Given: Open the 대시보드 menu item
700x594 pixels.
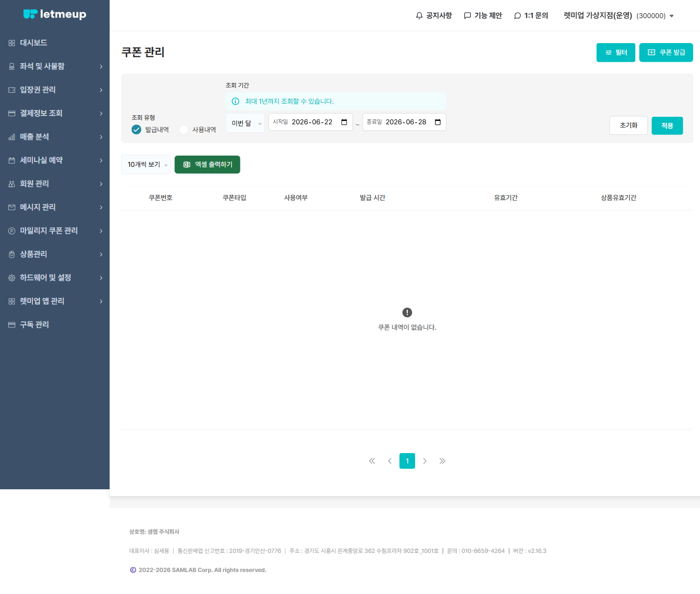Looking at the screenshot, I should (x=55, y=43).
